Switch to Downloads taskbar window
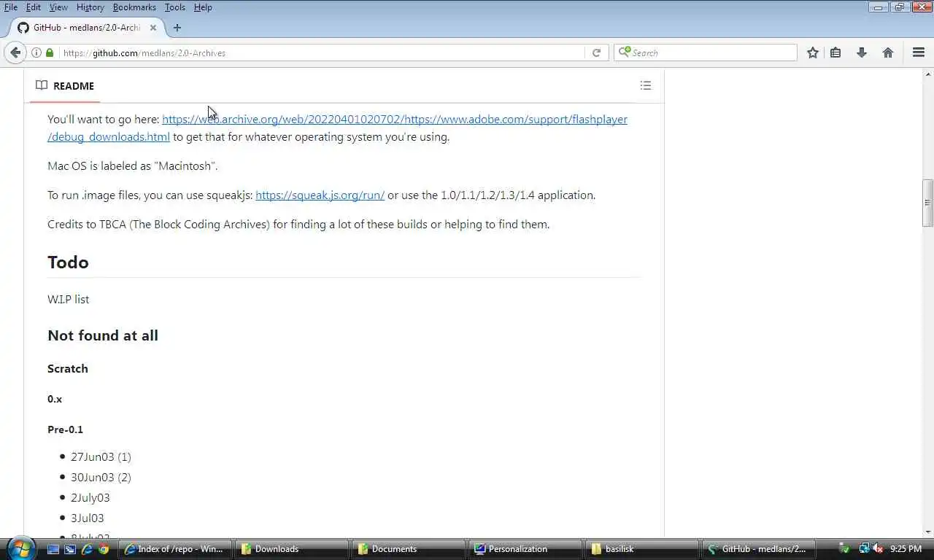 (x=293, y=549)
